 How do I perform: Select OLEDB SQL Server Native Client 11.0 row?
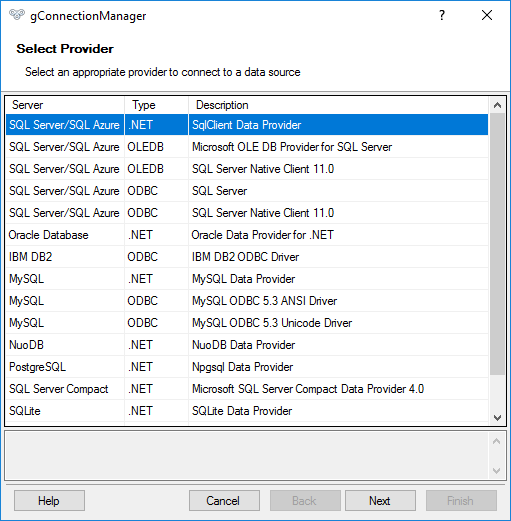(247, 169)
